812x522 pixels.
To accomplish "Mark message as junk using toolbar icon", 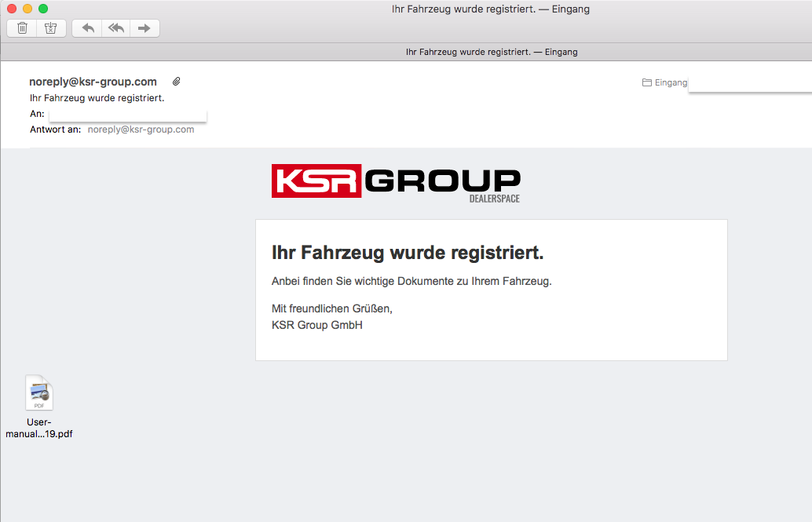I will [50, 28].
